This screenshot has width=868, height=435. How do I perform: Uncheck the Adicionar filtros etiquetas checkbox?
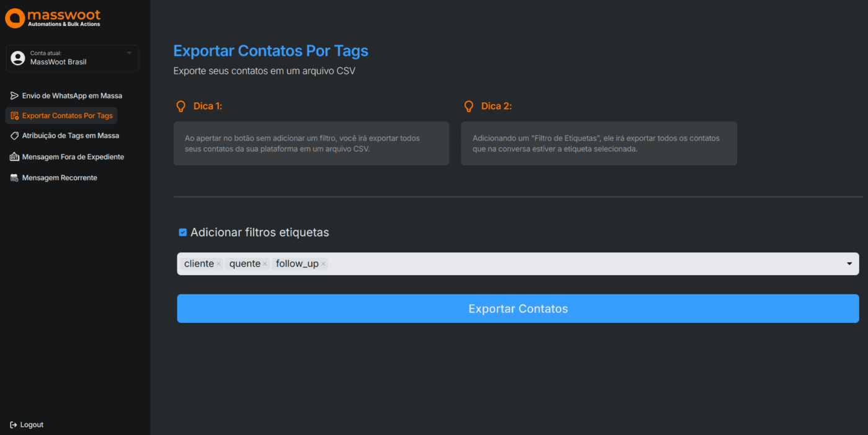coord(183,232)
